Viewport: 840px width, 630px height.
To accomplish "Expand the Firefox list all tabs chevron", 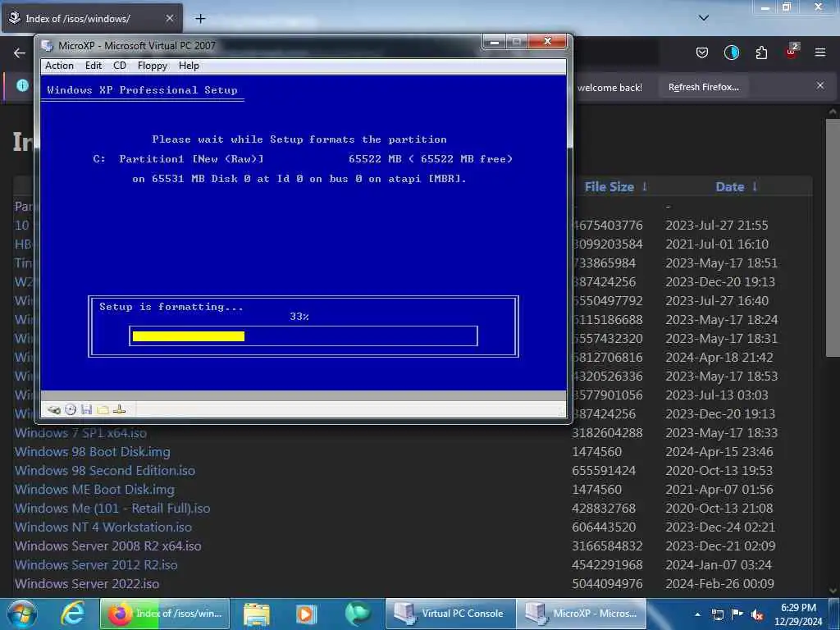I will point(704,18).
